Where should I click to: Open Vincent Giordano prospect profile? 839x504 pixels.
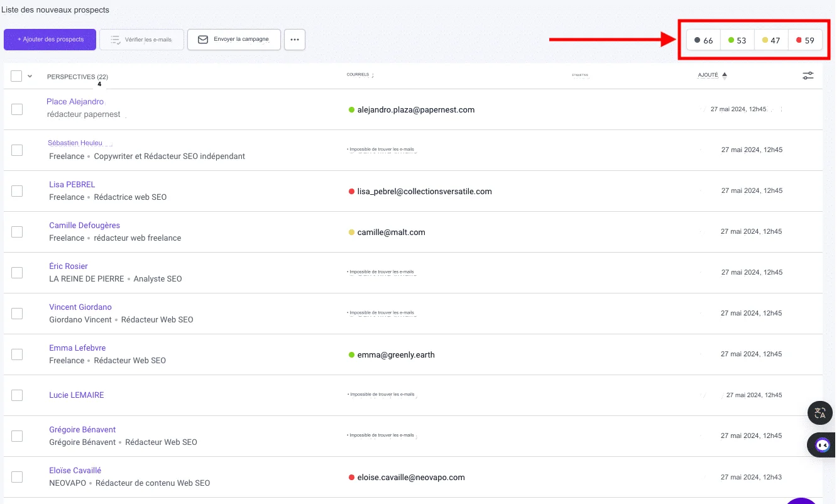pyautogui.click(x=80, y=307)
